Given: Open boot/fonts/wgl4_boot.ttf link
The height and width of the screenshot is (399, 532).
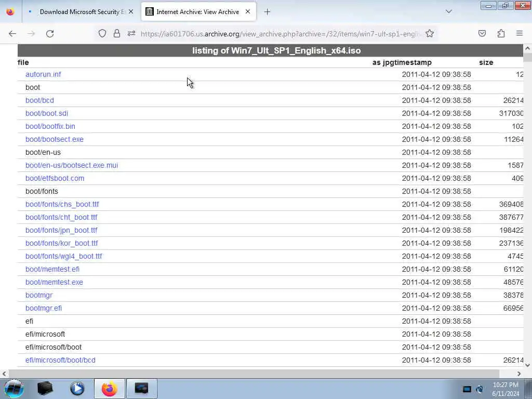Looking at the screenshot, I should [x=64, y=256].
